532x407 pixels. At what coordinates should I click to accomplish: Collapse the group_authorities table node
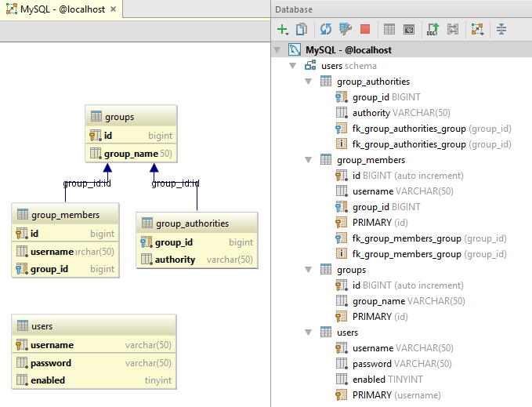(x=309, y=82)
